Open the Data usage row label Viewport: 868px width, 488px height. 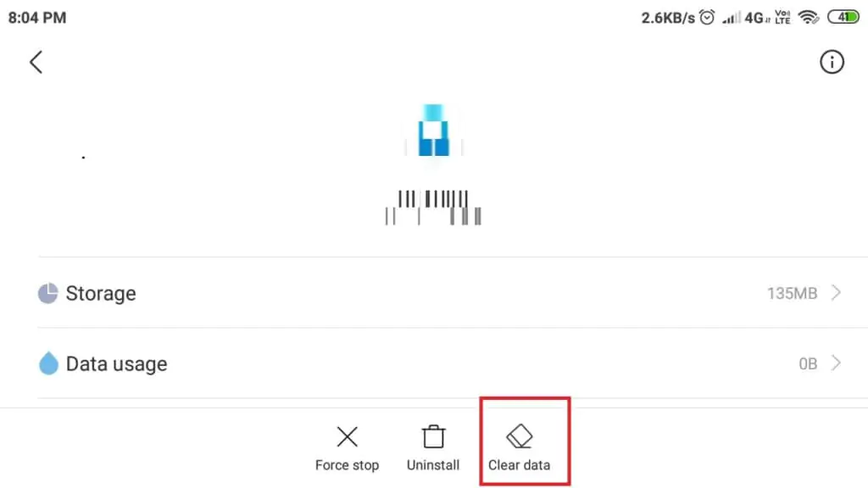(116, 363)
